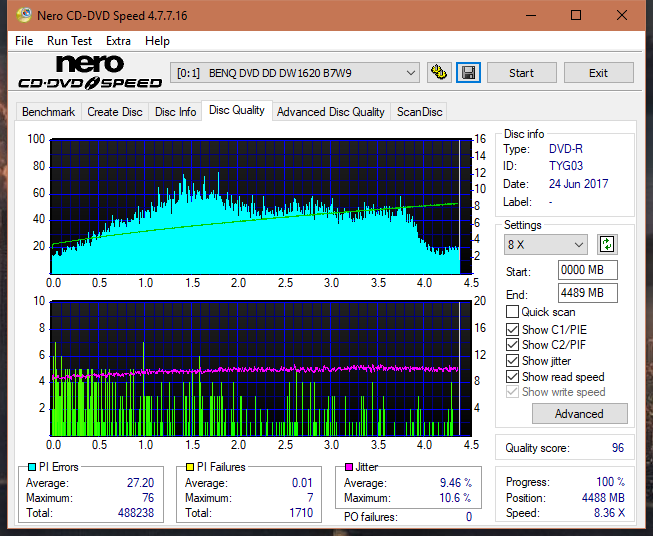Maximize the Nero CD-DVD Speed window

[576, 15]
